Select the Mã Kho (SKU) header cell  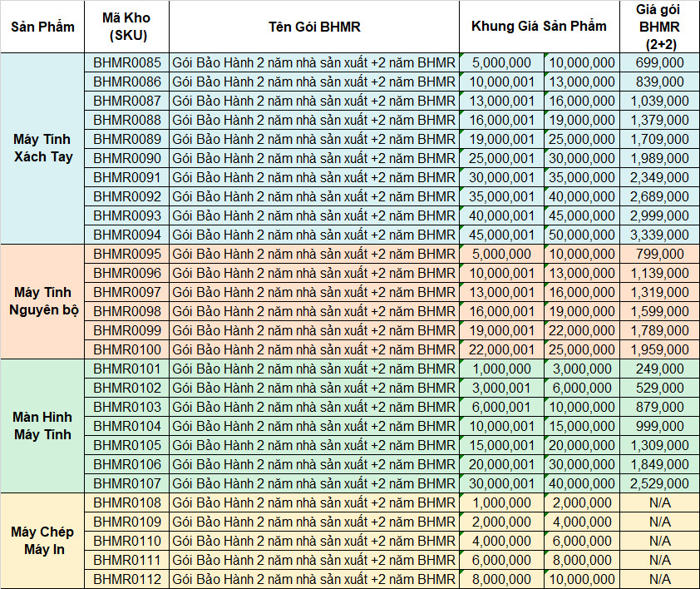127,27
